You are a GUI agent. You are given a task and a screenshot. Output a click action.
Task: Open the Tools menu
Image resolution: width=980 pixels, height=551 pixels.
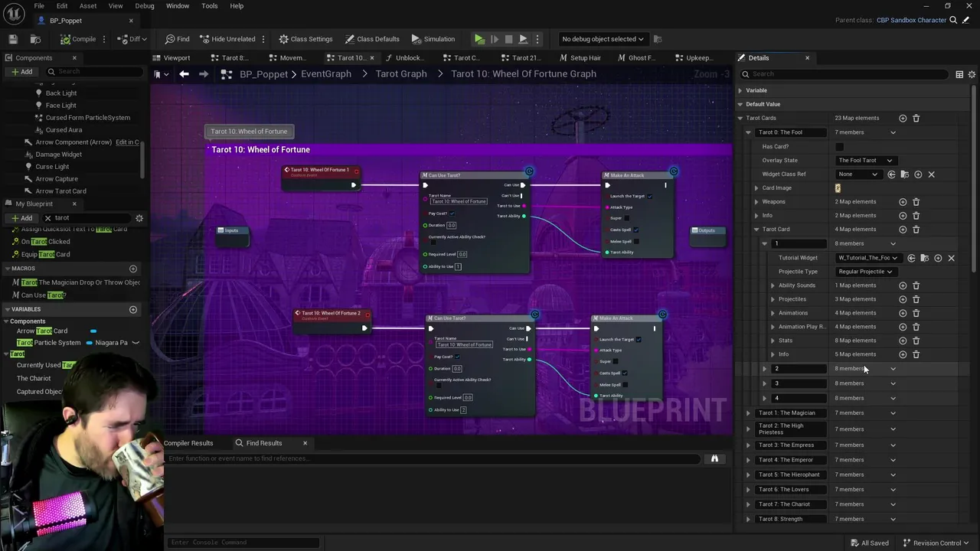(x=210, y=6)
